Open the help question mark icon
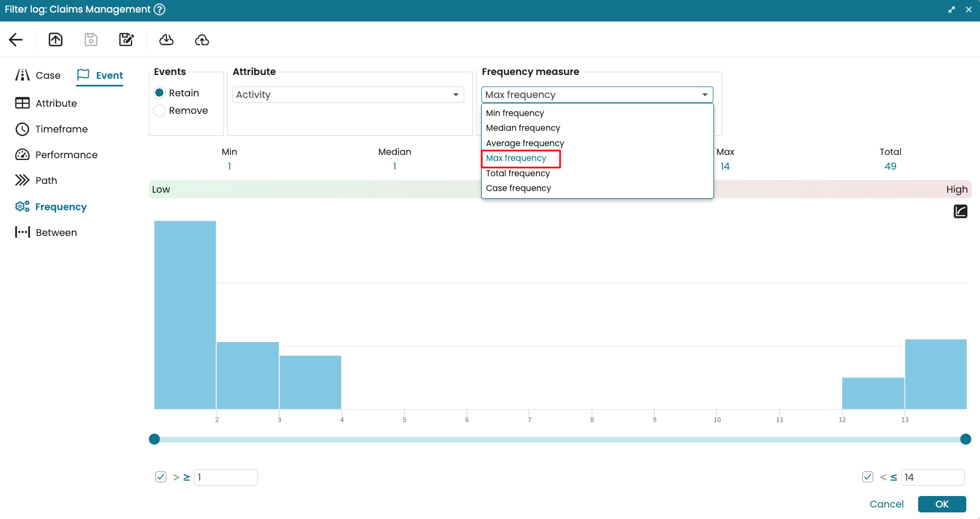980x519 pixels. coord(159,9)
